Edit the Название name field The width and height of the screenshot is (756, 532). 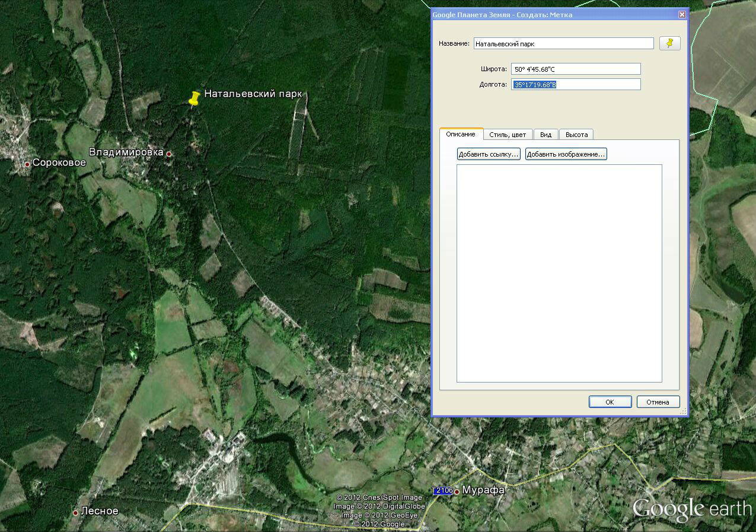pyautogui.click(x=563, y=43)
